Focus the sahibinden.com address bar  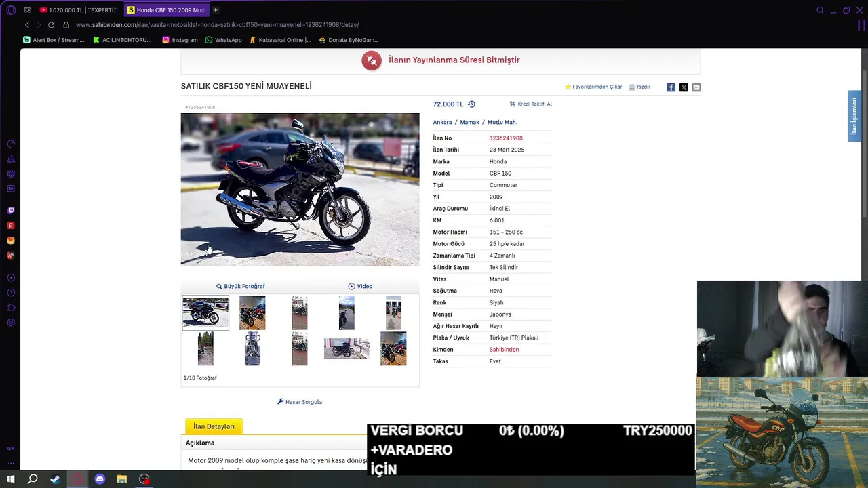point(217,25)
